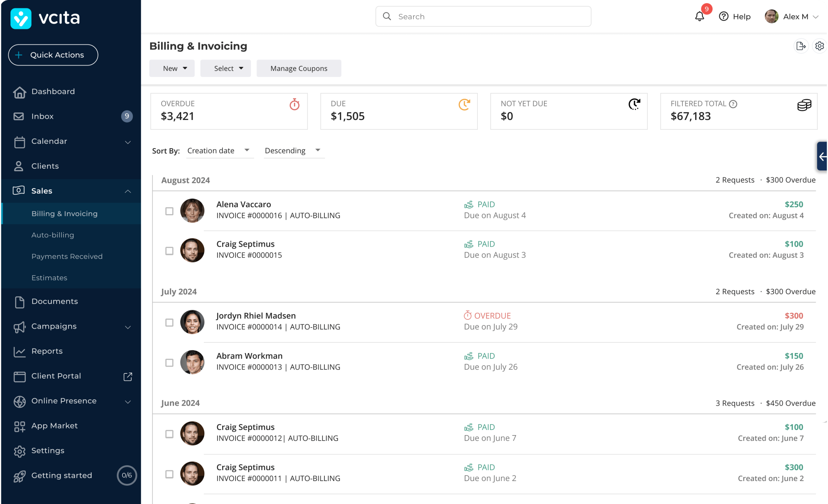Click the Help question mark icon
Viewport: 828px width, 504px height.
pyautogui.click(x=724, y=16)
